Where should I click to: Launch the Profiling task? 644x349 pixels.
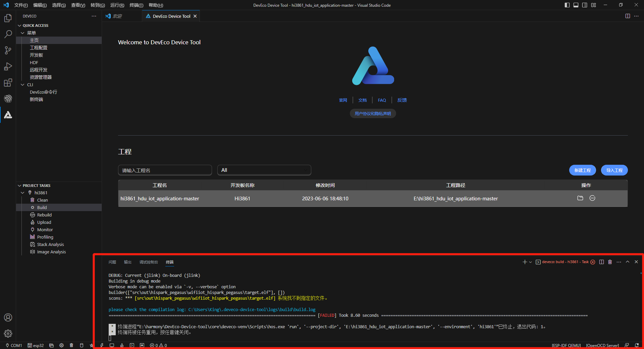[45, 237]
